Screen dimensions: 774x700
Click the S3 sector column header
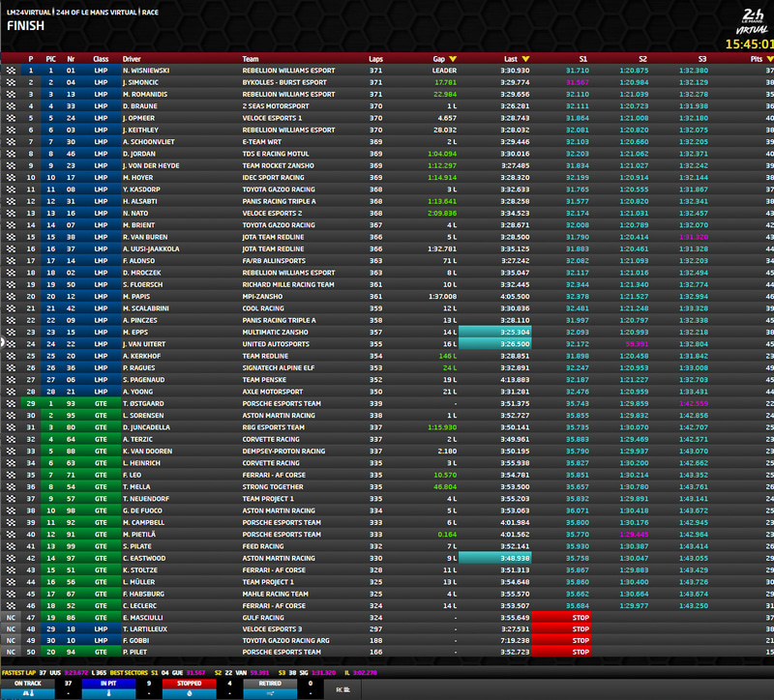pos(702,59)
